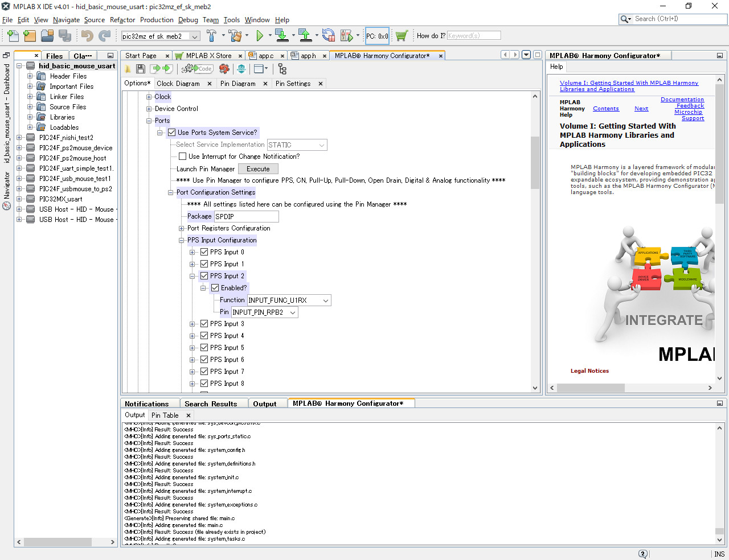
Task: Click the Package SPDIP input field
Action: (x=246, y=216)
